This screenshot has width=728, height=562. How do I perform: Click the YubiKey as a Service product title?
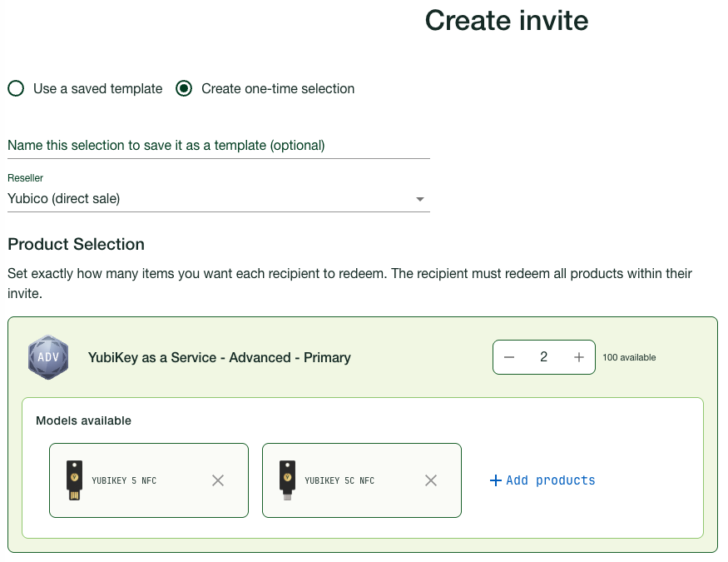220,357
